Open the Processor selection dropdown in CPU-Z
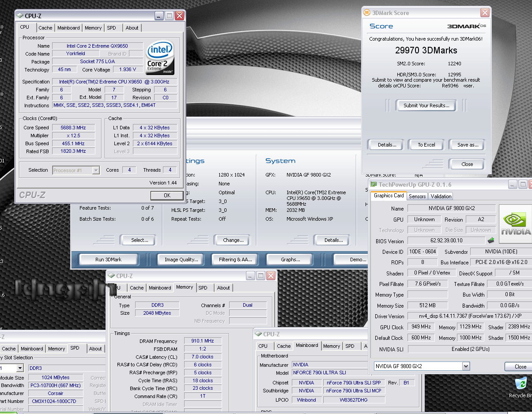 pos(95,170)
